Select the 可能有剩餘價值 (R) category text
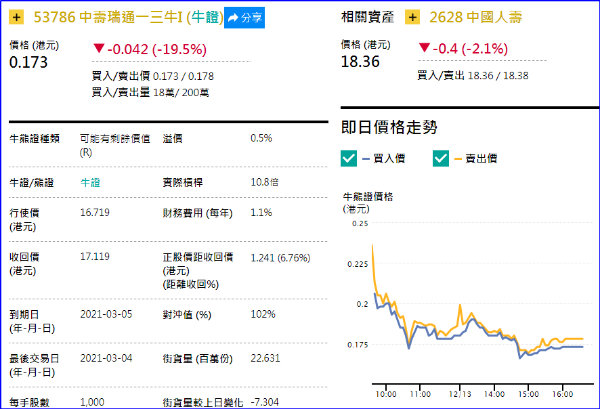The width and height of the screenshot is (600, 409). [x=115, y=145]
